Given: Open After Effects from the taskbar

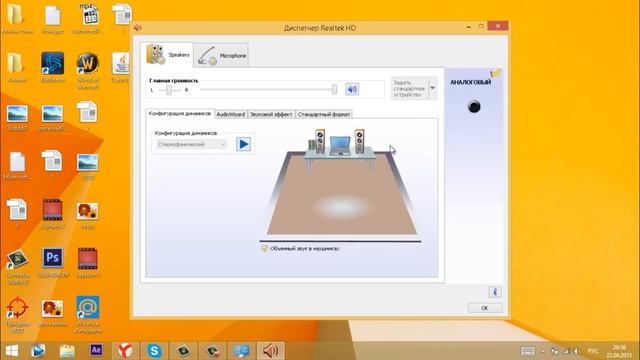Looking at the screenshot, I should pyautogui.click(x=96, y=350).
